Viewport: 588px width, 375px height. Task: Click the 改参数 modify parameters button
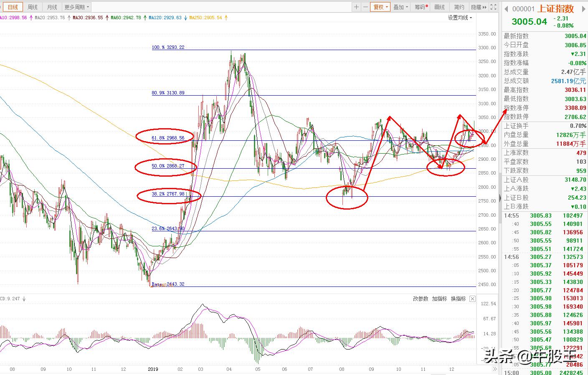(421, 299)
